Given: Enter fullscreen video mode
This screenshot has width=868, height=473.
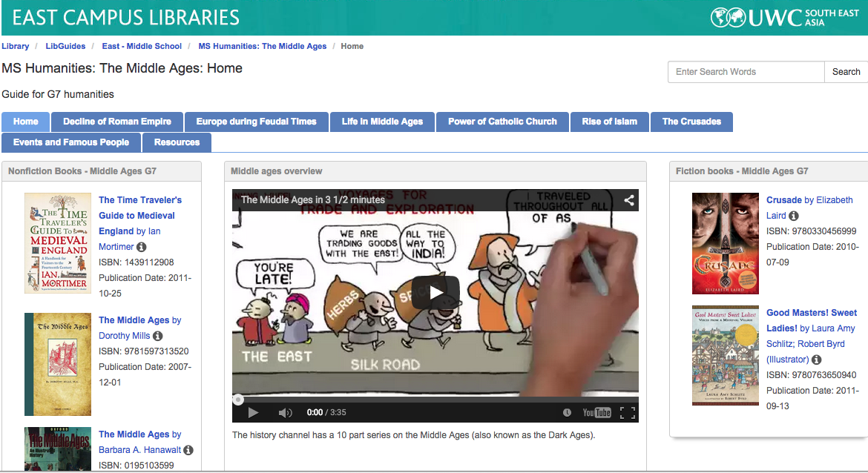Looking at the screenshot, I should (x=628, y=412).
